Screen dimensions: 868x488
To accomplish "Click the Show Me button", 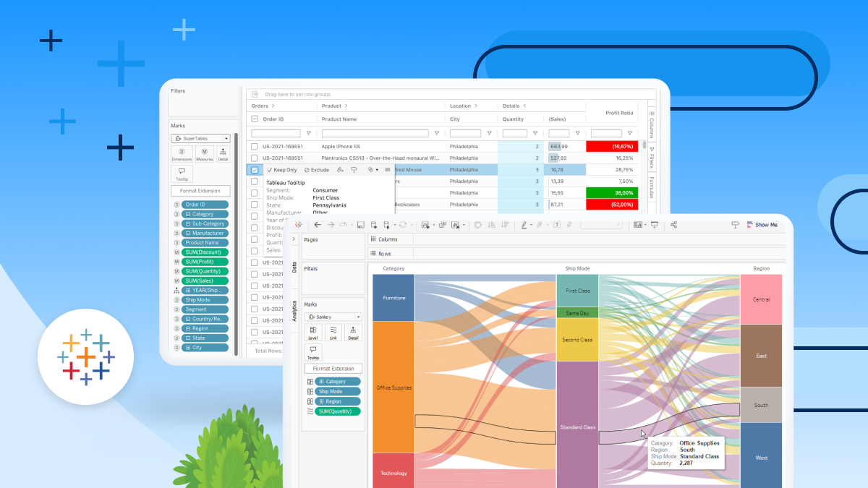I will (762, 225).
